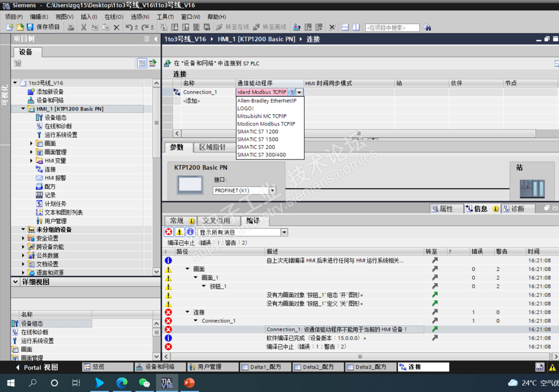Click the accessible devices icon
This screenshot has width=559, height=392.
297,27
